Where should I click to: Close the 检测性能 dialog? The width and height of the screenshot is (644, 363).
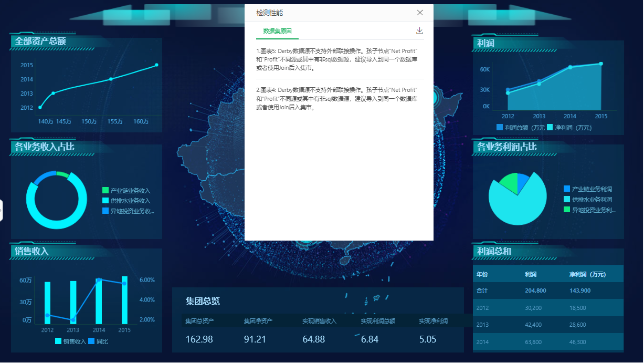(x=420, y=13)
